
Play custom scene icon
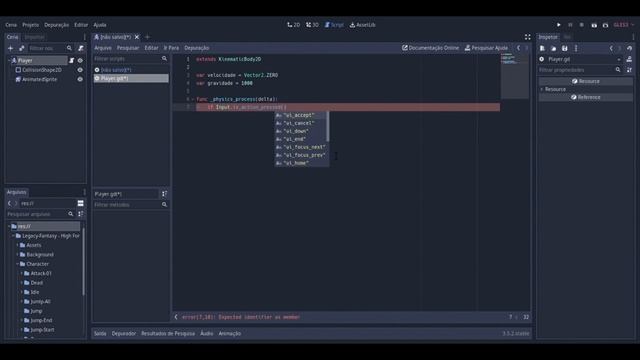point(605,25)
